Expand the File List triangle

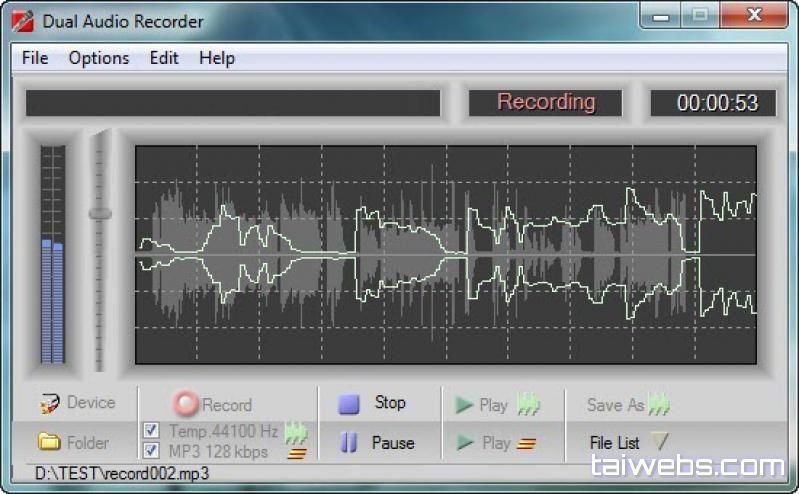click(x=659, y=441)
